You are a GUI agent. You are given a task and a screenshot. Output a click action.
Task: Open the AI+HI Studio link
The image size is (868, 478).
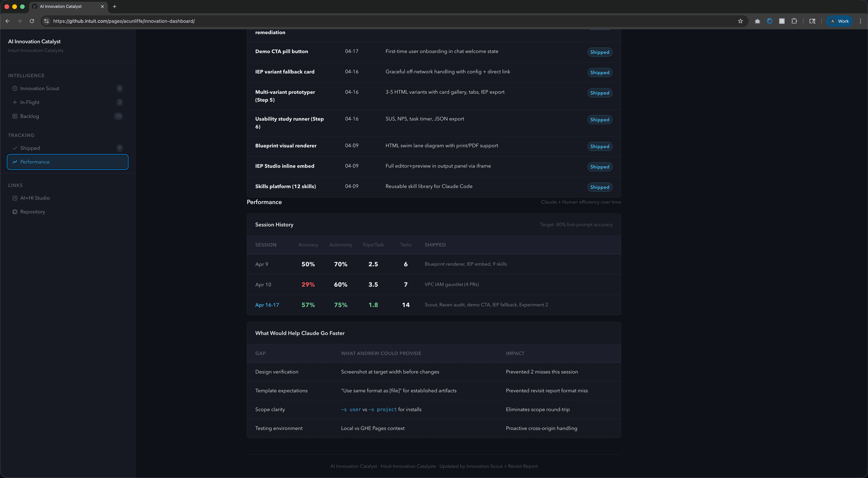(67, 198)
